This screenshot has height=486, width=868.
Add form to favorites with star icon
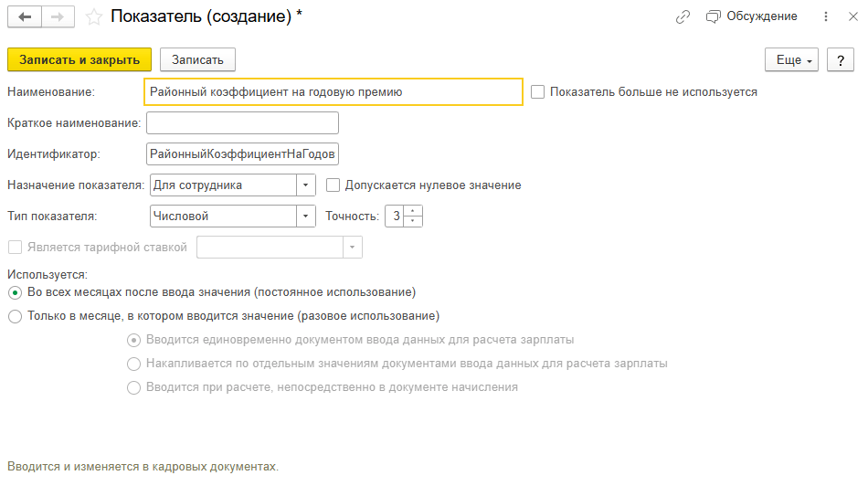[92, 17]
